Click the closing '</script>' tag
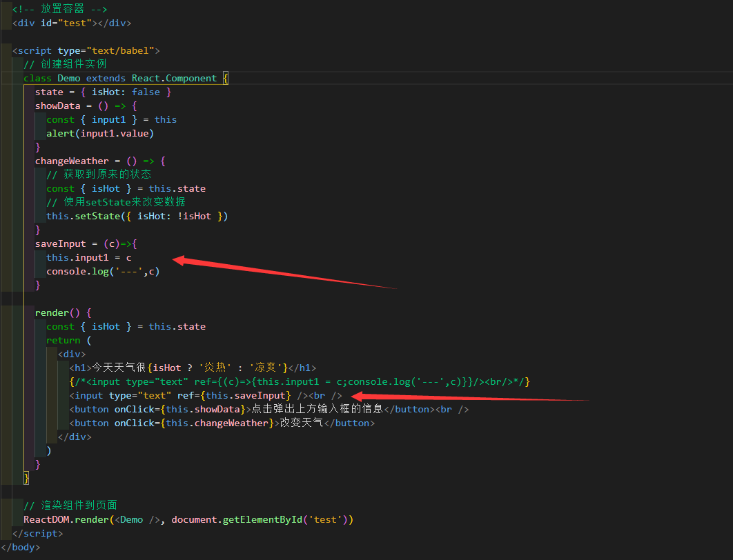This screenshot has height=560, width=733. (x=37, y=533)
